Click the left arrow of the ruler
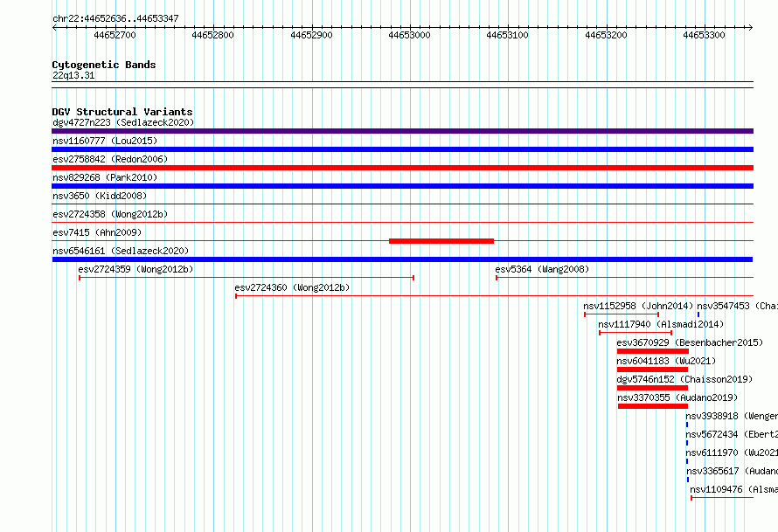 (x=54, y=28)
